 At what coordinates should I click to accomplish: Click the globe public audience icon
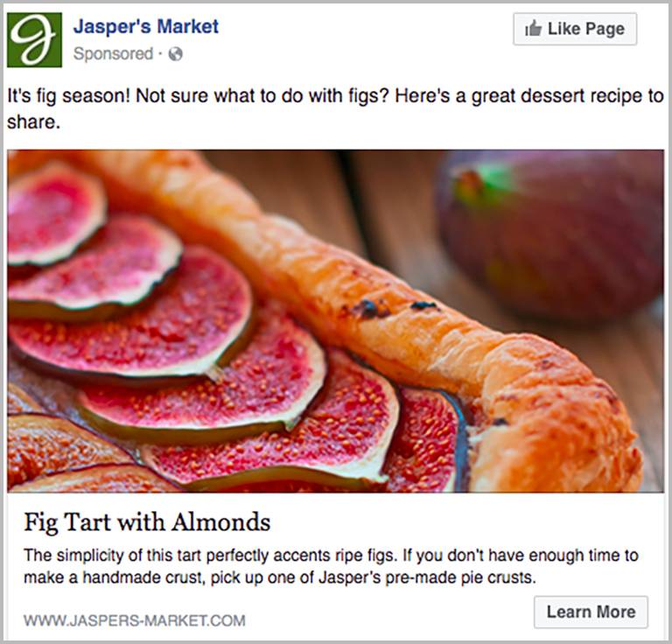pyautogui.click(x=176, y=54)
